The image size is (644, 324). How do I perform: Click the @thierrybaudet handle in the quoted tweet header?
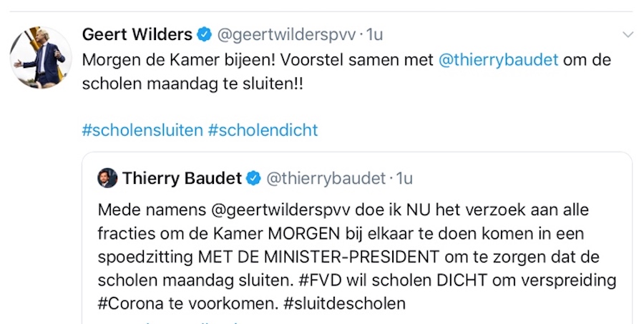(x=326, y=178)
